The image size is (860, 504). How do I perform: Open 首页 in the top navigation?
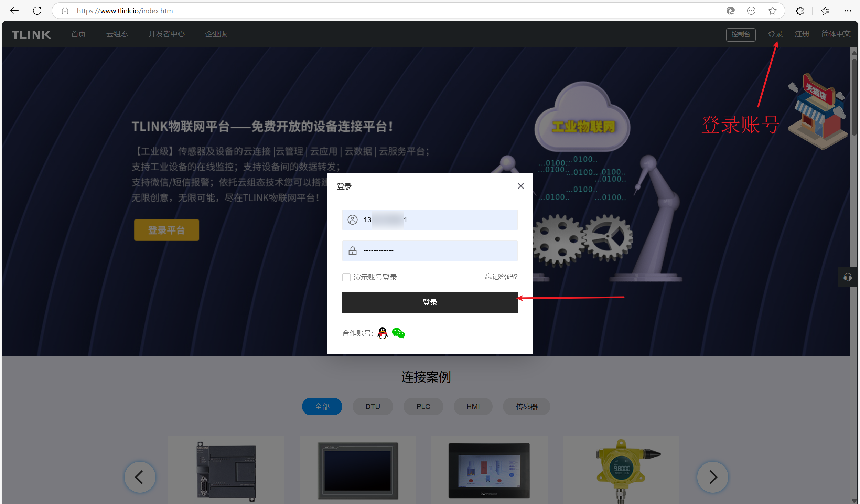pyautogui.click(x=78, y=34)
